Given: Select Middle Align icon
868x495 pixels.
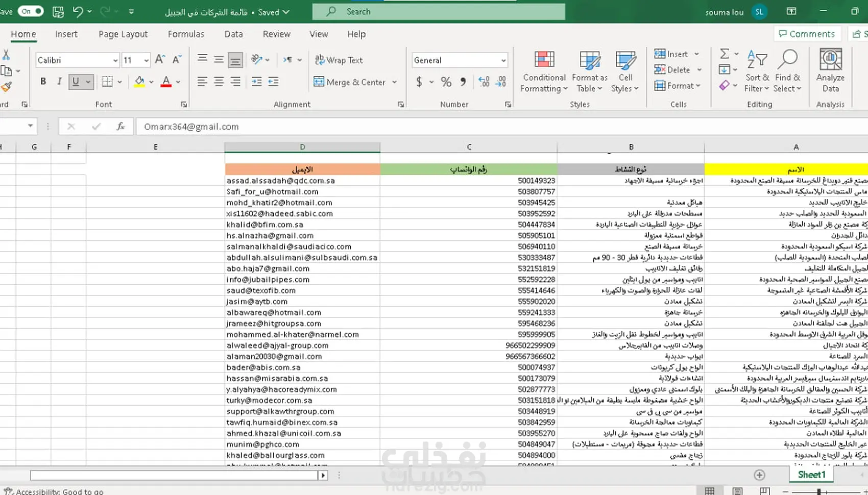Looking at the screenshot, I should point(219,59).
